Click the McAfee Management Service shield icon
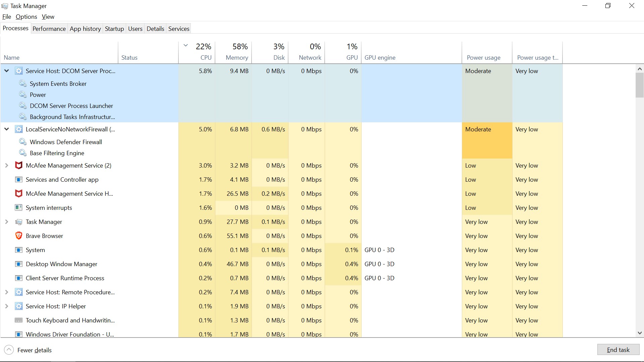The image size is (644, 362). pyautogui.click(x=18, y=165)
